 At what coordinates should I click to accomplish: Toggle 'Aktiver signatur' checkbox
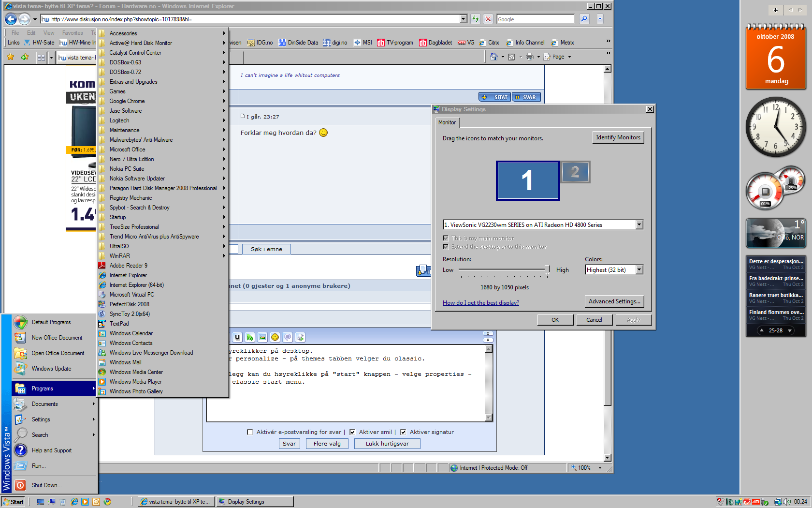pyautogui.click(x=403, y=432)
